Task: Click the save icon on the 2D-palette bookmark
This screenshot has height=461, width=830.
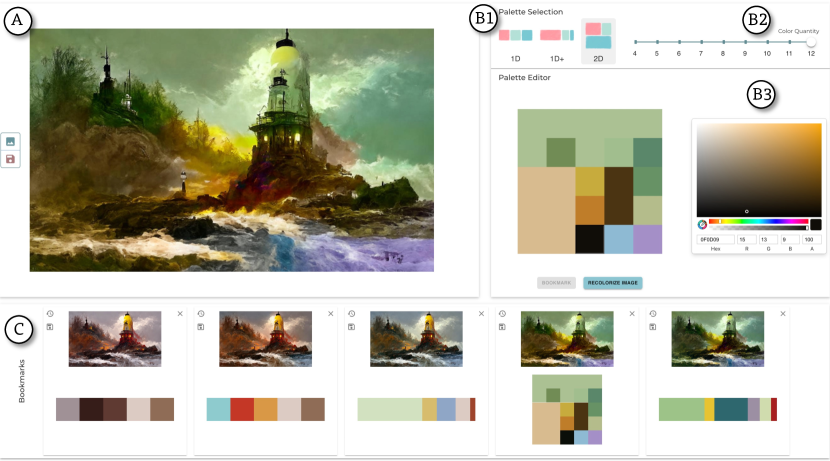Action: click(502, 327)
